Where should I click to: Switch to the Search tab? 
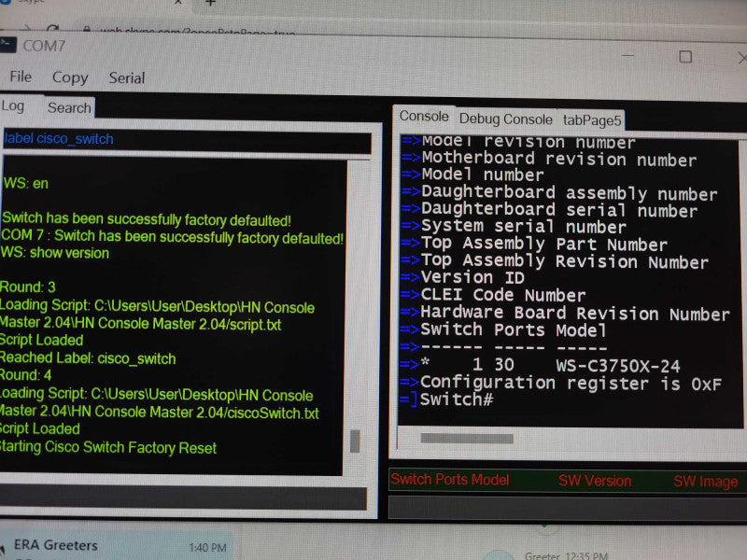(69, 107)
